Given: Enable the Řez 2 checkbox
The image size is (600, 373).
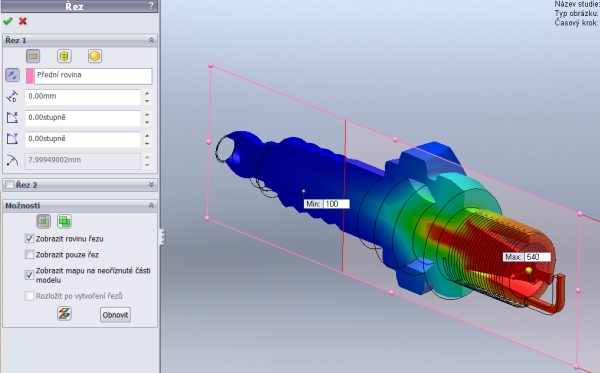Looking at the screenshot, I should click(x=10, y=185).
